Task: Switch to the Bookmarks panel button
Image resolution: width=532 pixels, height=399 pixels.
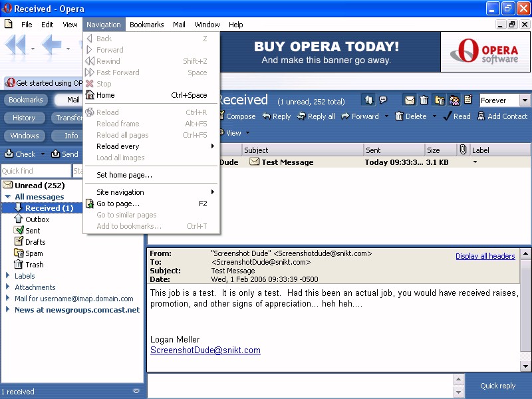Action: tap(26, 100)
